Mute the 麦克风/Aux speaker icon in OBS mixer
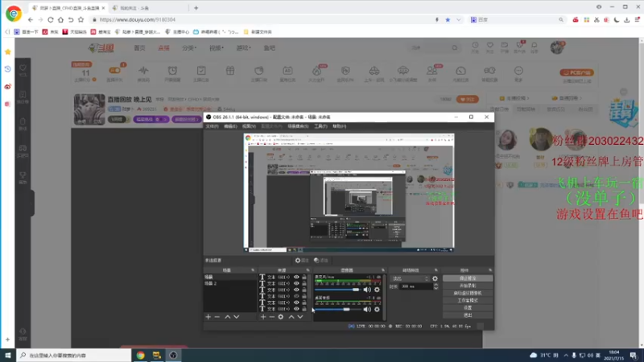 tap(367, 290)
